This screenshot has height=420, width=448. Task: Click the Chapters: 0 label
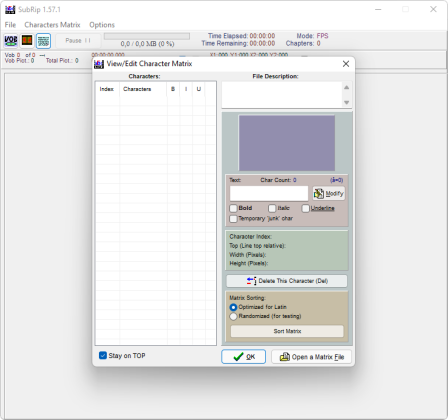[303, 43]
